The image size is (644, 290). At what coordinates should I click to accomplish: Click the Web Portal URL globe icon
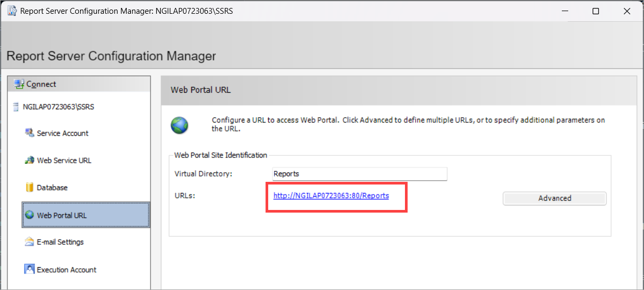point(30,215)
